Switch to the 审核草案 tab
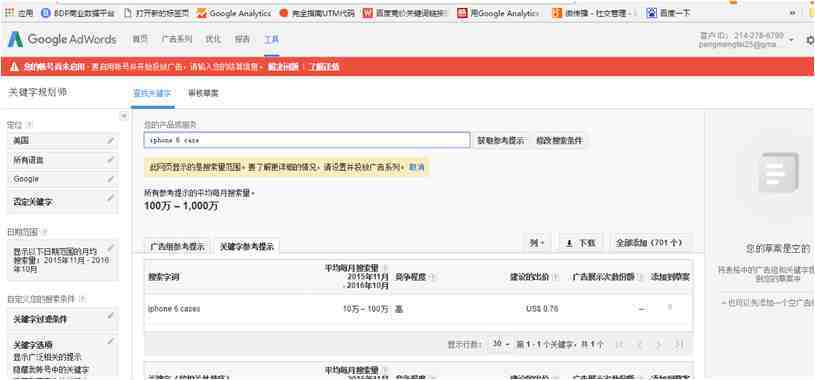Viewport: 815px width, 380px height. click(x=204, y=94)
